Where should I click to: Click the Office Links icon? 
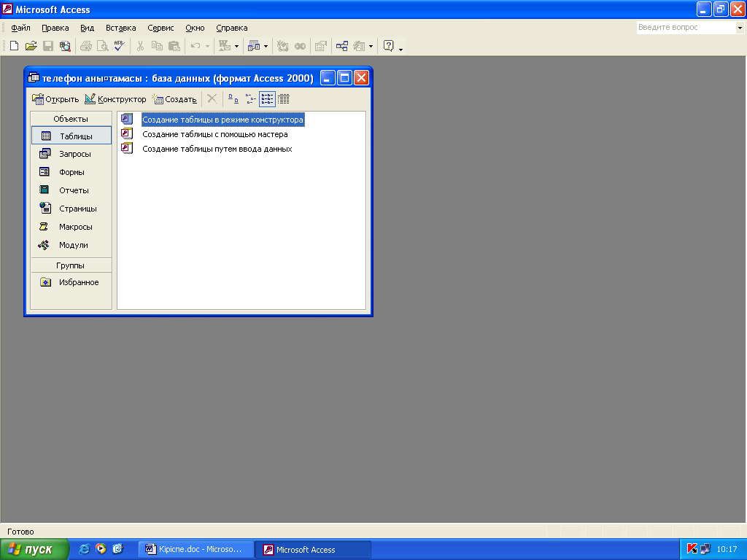click(x=225, y=46)
